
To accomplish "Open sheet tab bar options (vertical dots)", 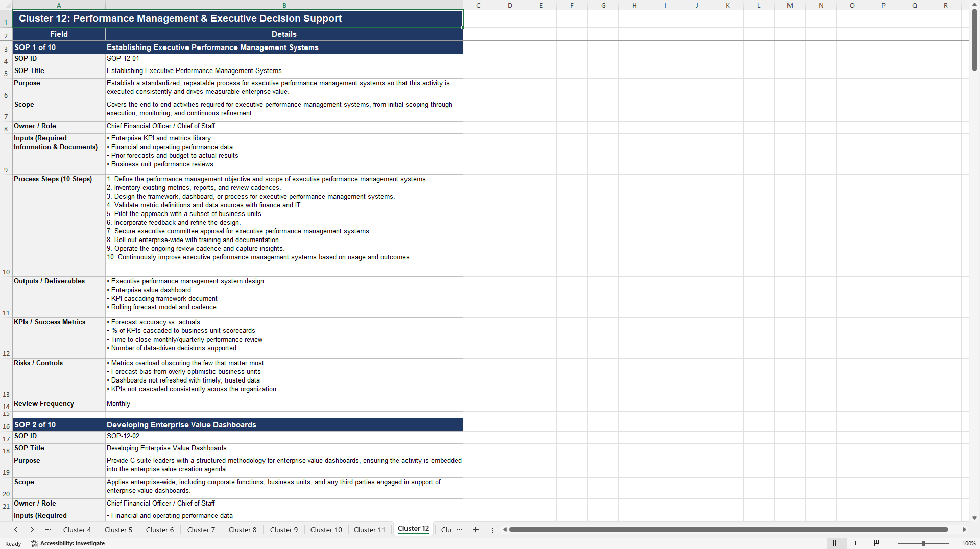I will pos(492,530).
